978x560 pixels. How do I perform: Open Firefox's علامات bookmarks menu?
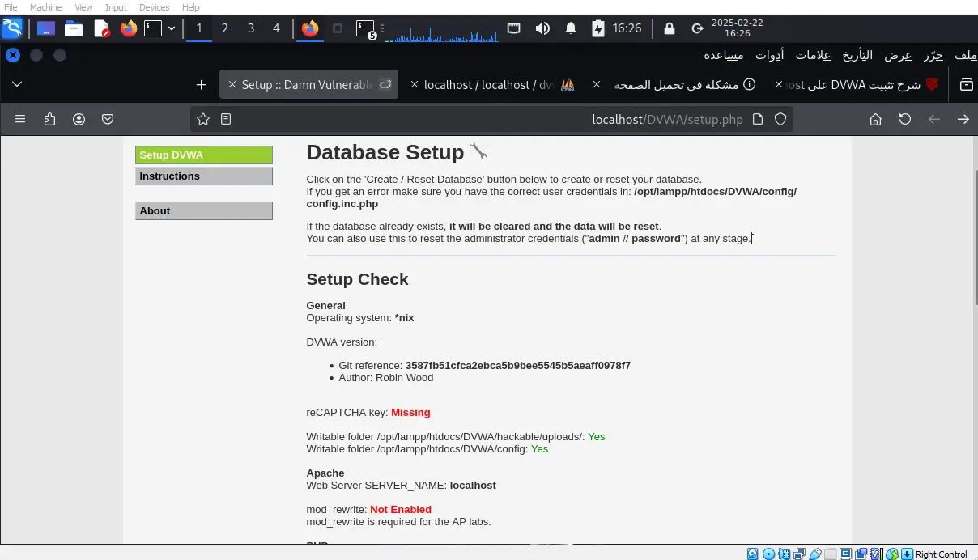point(813,55)
